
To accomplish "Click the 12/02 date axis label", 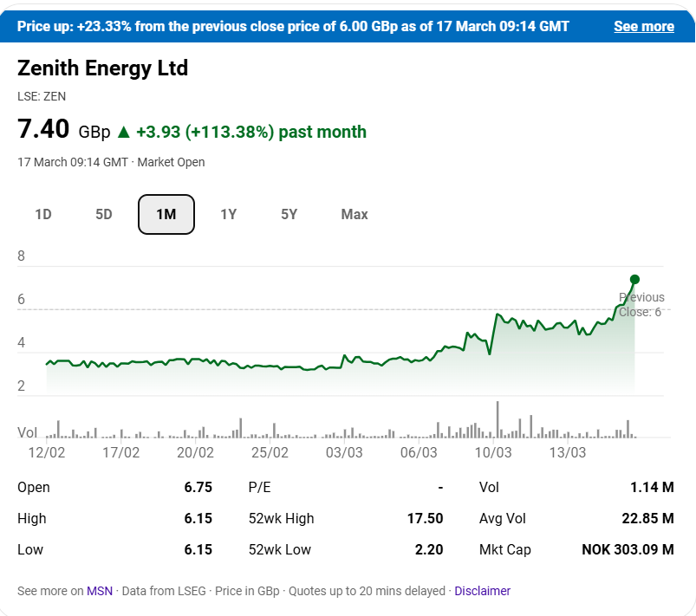I will tap(47, 452).
